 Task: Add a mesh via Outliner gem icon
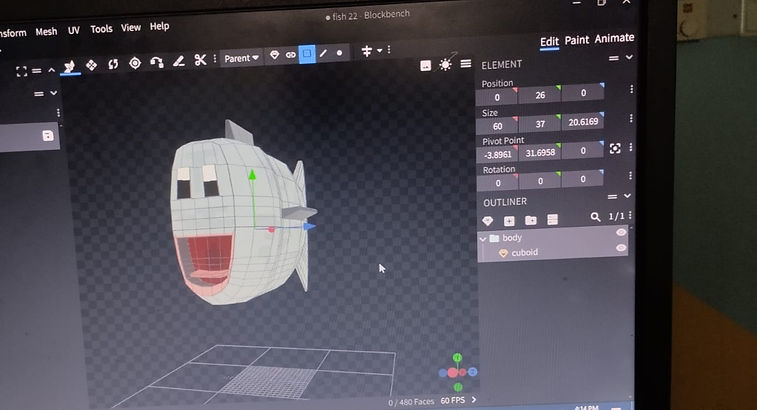488,221
